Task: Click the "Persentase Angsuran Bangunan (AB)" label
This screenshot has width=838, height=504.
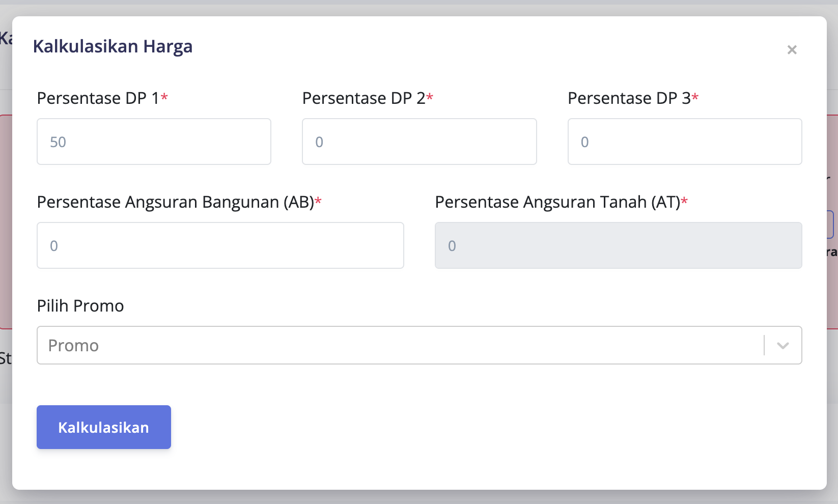Action: click(x=175, y=202)
